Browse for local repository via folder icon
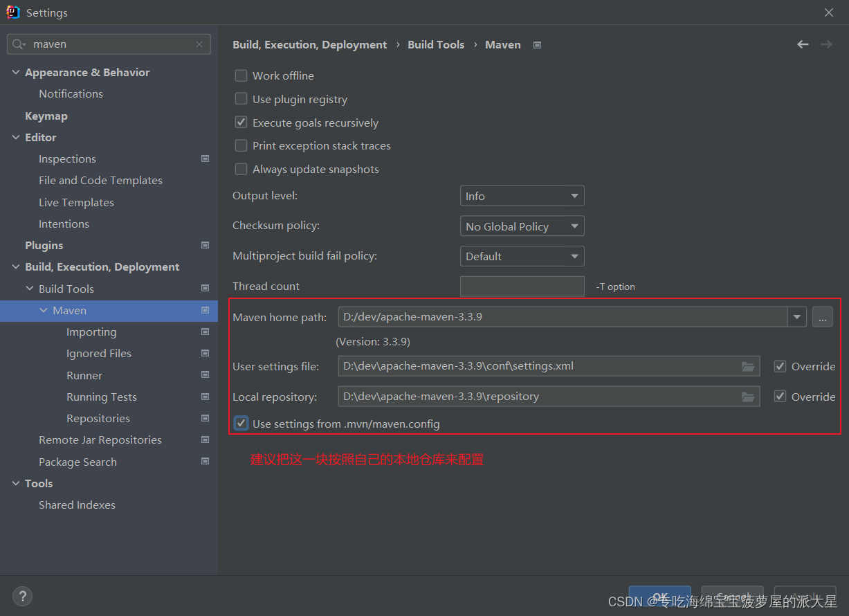Image resolution: width=849 pixels, height=616 pixels. pyautogui.click(x=748, y=397)
